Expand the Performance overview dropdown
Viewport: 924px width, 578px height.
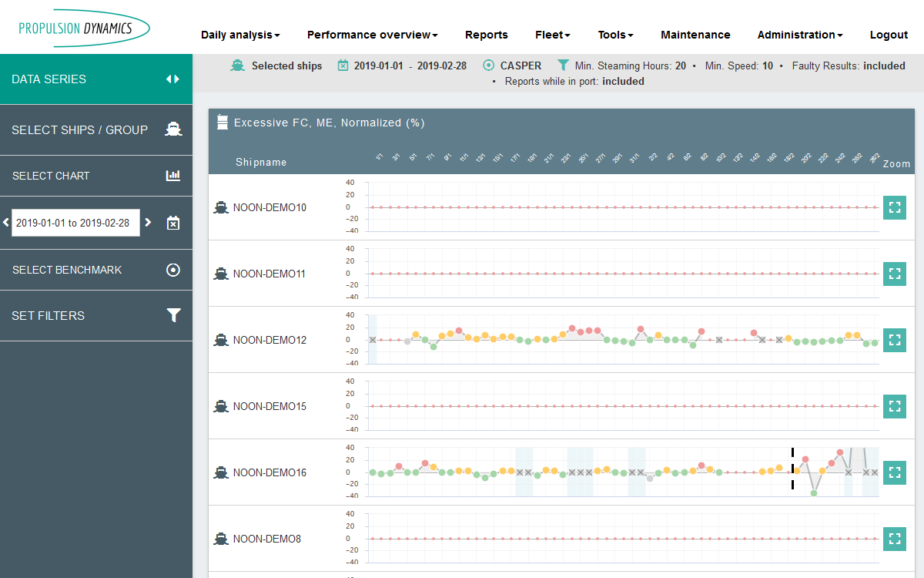click(x=372, y=35)
